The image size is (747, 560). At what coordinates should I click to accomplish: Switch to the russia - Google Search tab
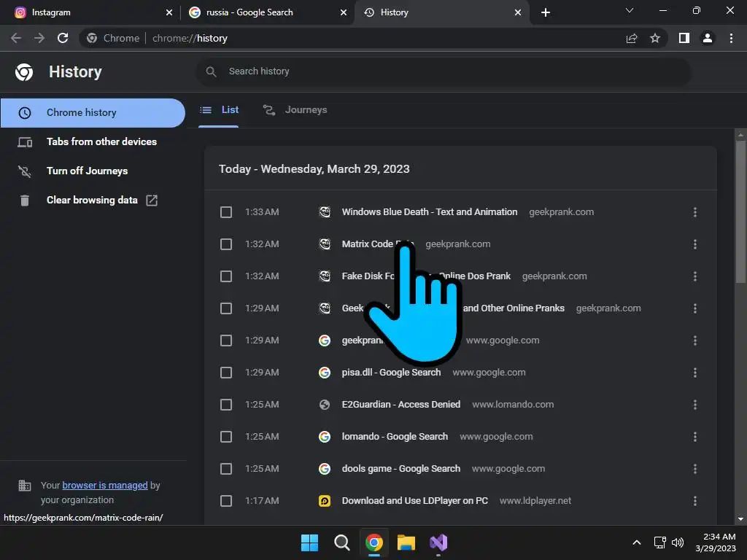267,12
